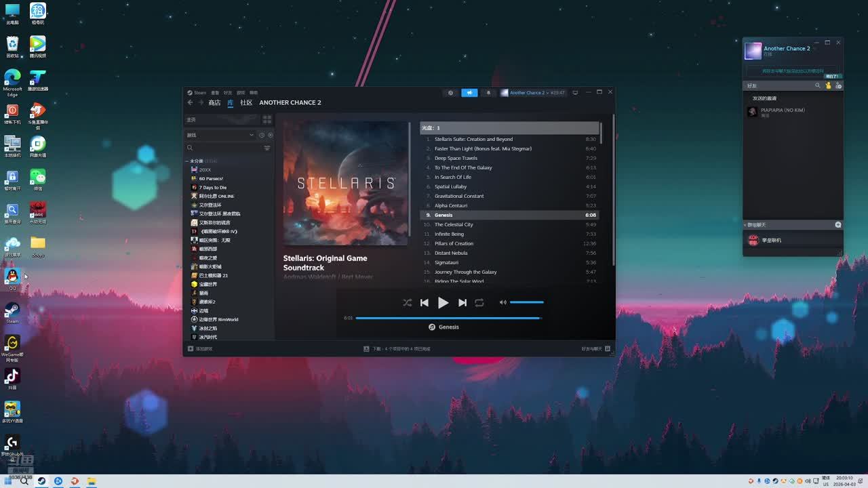Mute the soundtrack volume speaker icon

click(x=502, y=302)
